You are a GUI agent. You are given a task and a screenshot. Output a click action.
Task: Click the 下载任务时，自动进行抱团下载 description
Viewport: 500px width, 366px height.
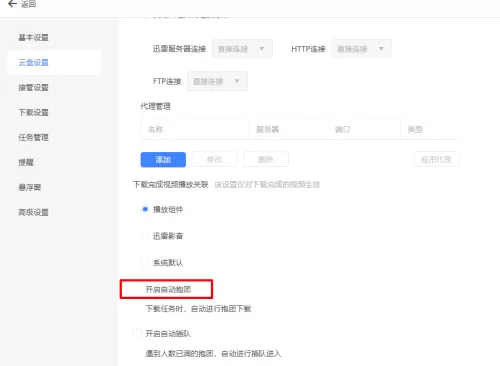[198, 309]
